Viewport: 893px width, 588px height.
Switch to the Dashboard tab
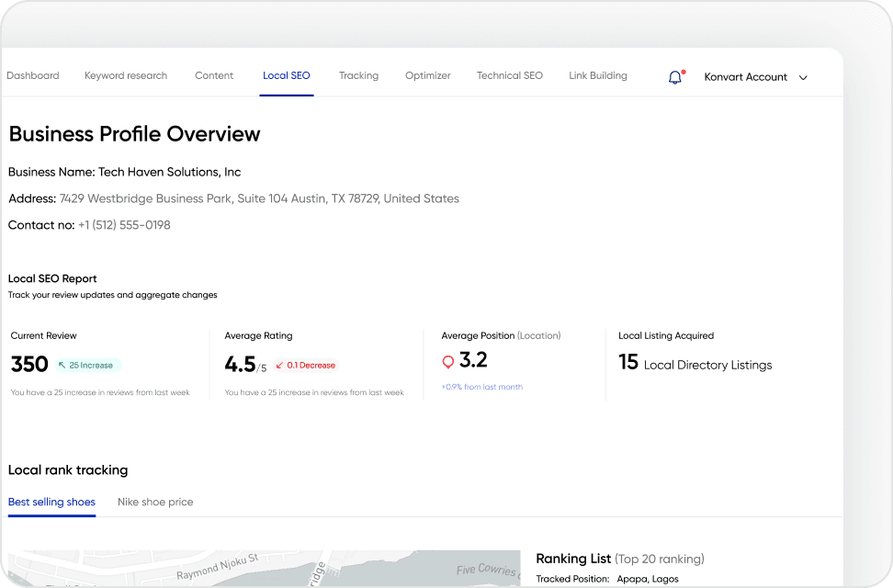pos(32,75)
